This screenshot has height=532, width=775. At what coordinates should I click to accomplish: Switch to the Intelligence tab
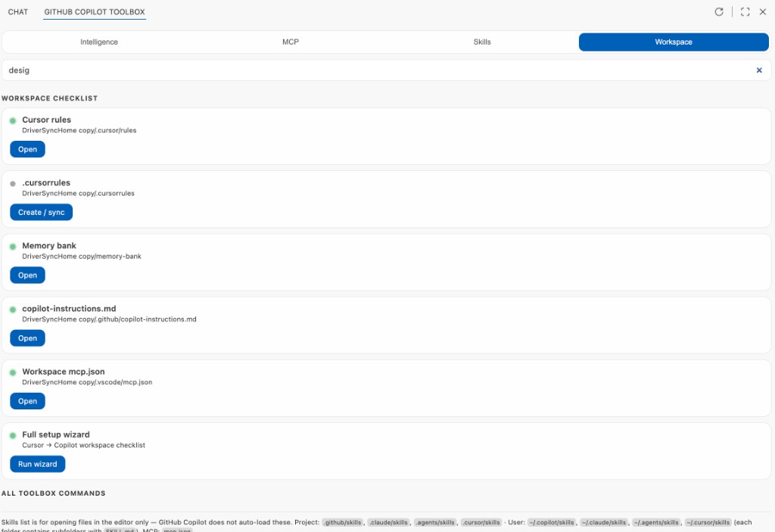pyautogui.click(x=98, y=42)
